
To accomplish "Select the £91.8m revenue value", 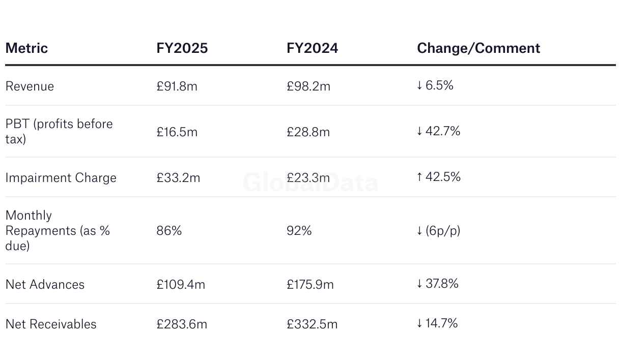I will [x=177, y=86].
